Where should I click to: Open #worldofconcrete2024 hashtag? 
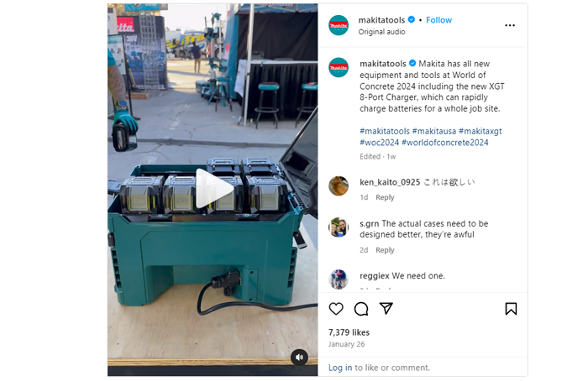444,143
